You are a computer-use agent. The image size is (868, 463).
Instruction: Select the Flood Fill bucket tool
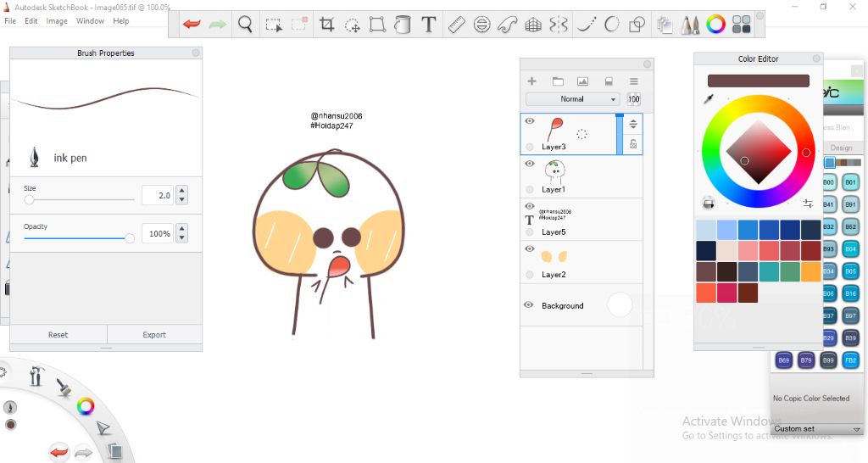pyautogui.click(x=403, y=25)
